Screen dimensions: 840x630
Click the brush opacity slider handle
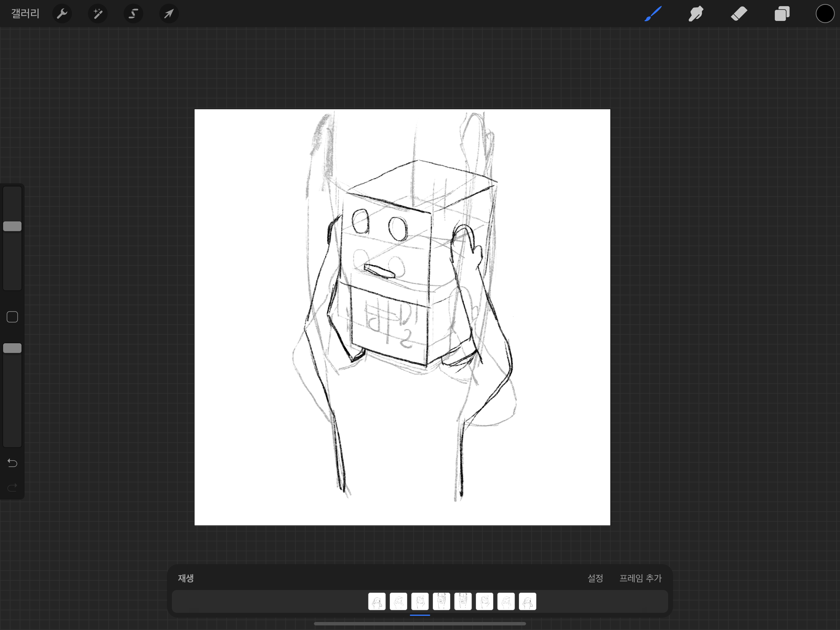coord(12,348)
